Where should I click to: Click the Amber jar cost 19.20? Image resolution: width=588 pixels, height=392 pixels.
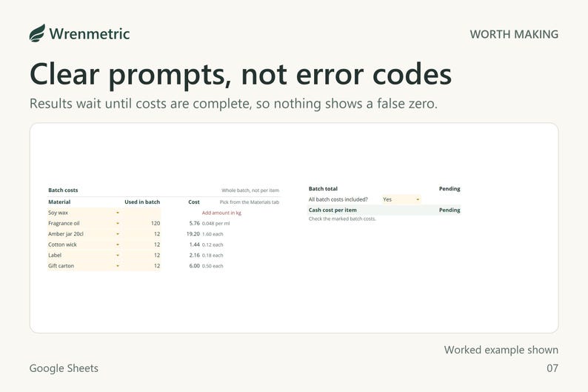(193, 233)
